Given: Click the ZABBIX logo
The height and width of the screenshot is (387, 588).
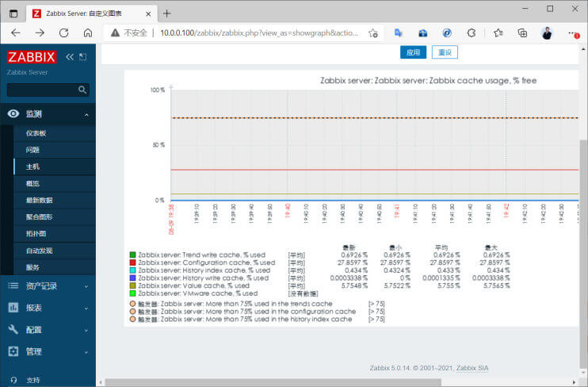Looking at the screenshot, I should pos(32,57).
